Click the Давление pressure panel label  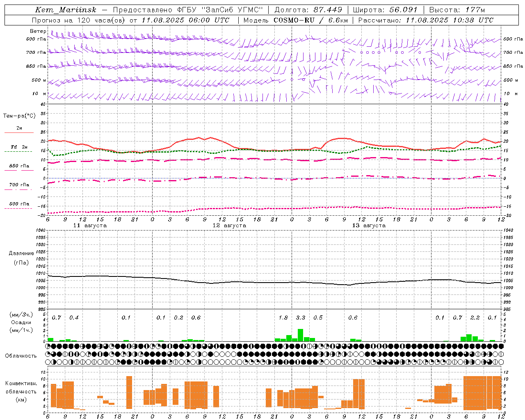(21, 253)
